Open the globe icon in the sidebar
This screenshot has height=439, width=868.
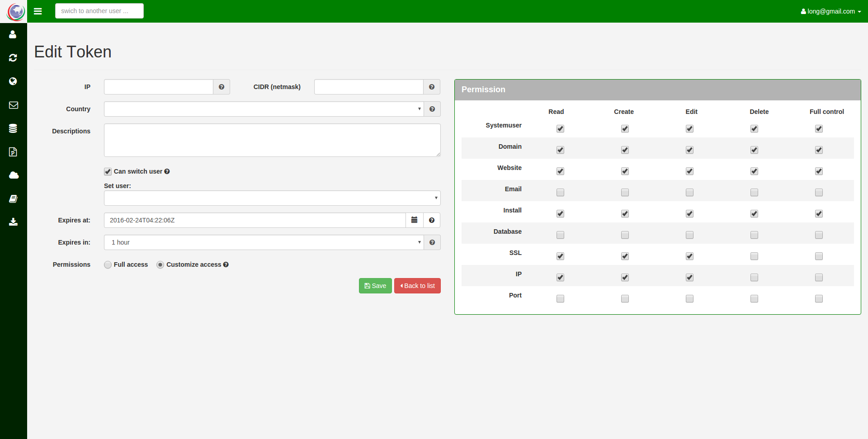click(13, 81)
